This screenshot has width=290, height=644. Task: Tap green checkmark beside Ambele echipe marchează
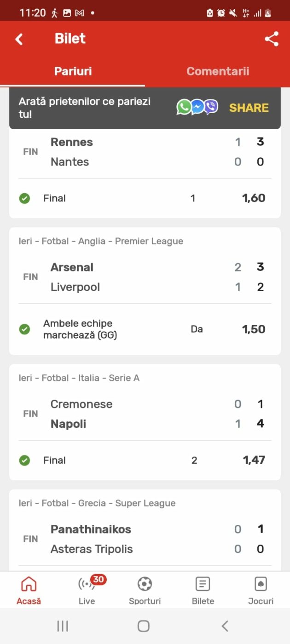[x=24, y=329]
